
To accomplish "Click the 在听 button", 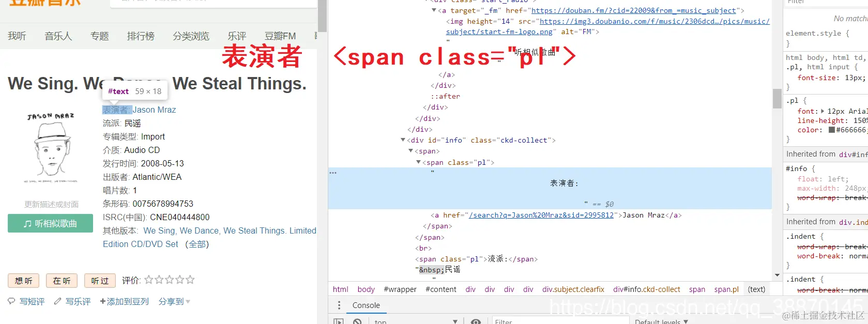I will point(62,281).
